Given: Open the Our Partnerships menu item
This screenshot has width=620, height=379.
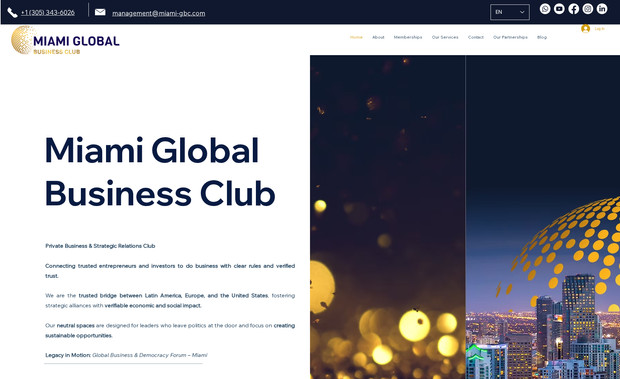Looking at the screenshot, I should (510, 37).
